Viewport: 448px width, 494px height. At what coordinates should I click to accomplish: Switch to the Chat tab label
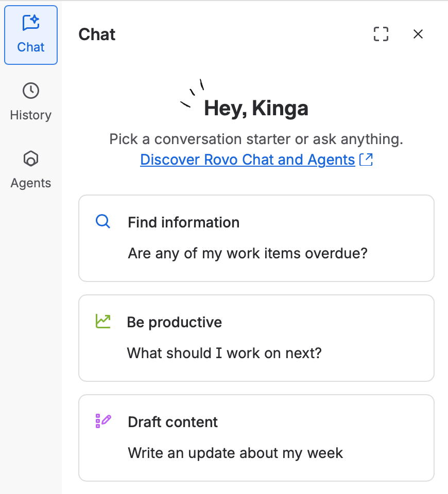point(31,47)
